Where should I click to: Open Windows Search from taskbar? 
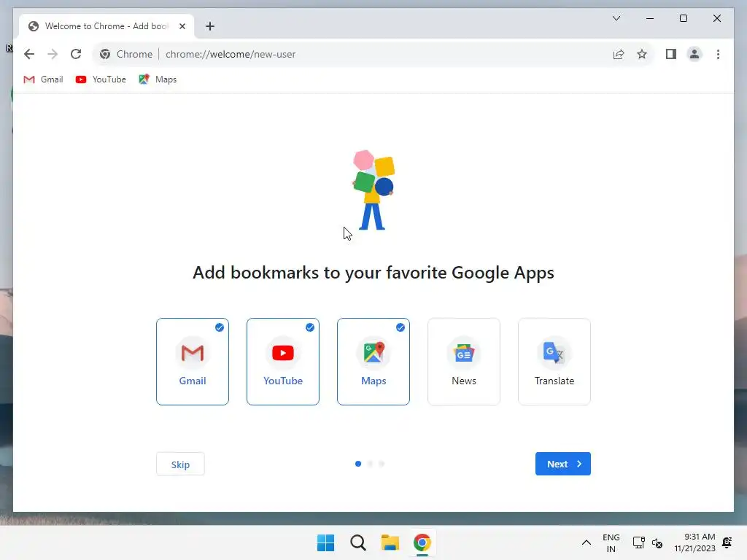coord(358,542)
